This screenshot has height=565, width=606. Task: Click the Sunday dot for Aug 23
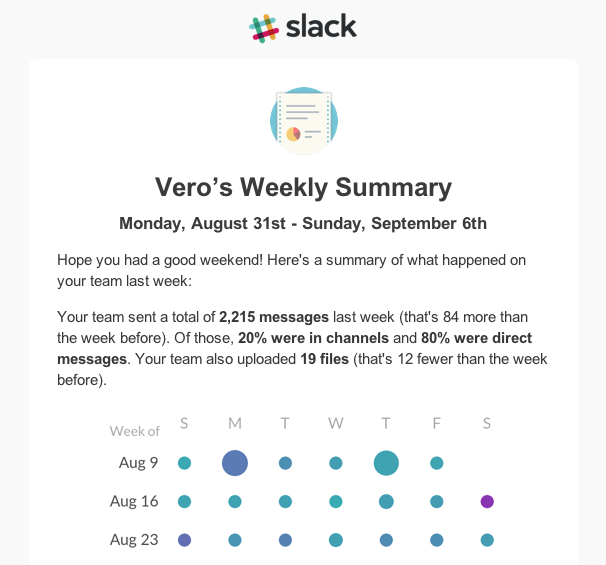pos(184,540)
